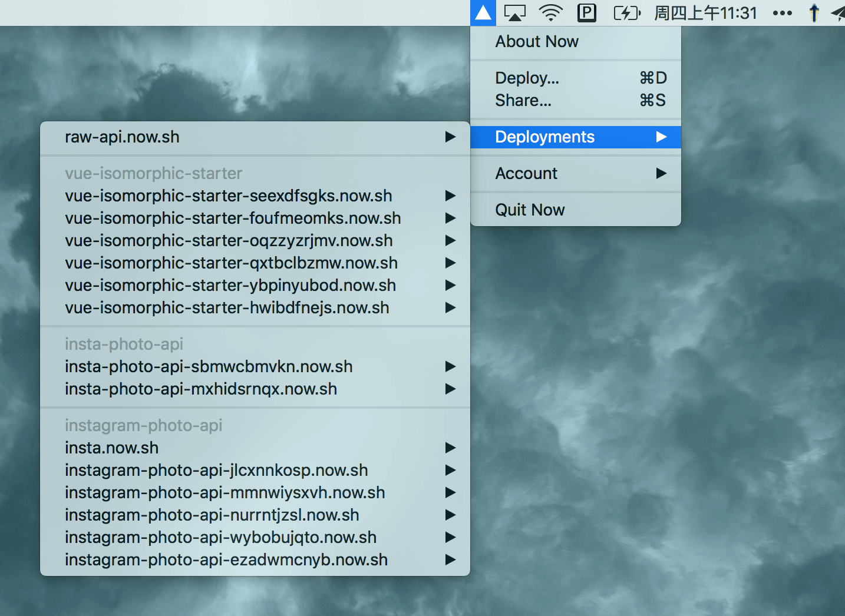The height and width of the screenshot is (616, 845).
Task: Open the date and time clock
Action: pyautogui.click(x=705, y=13)
